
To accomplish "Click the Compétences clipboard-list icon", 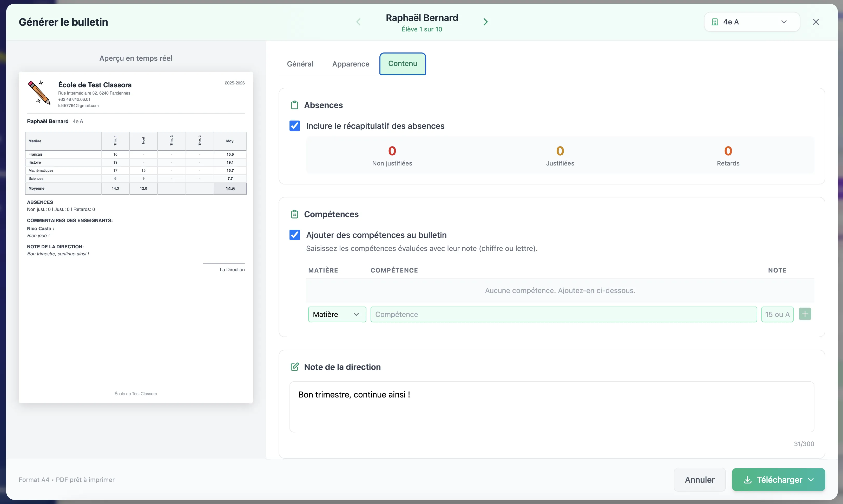I will (x=294, y=214).
